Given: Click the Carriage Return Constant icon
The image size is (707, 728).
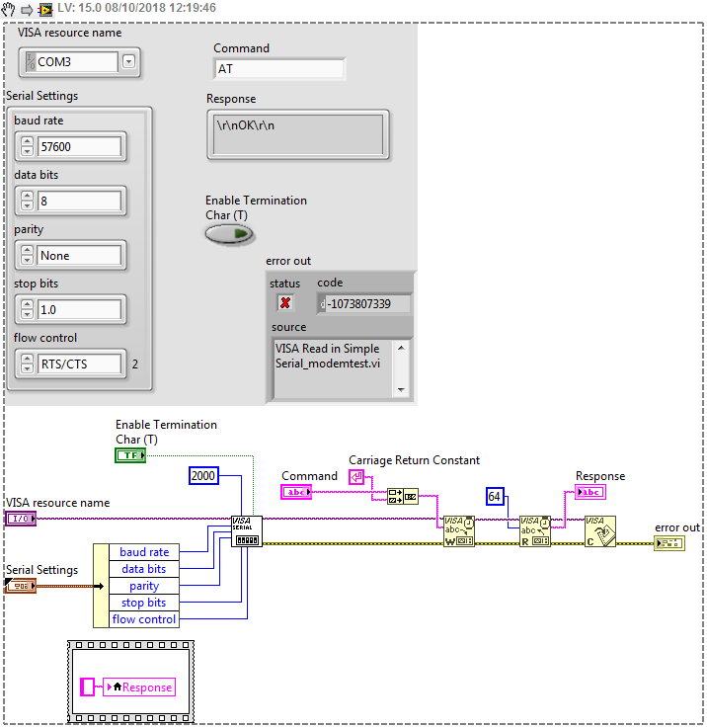Looking at the screenshot, I should 356,477.
